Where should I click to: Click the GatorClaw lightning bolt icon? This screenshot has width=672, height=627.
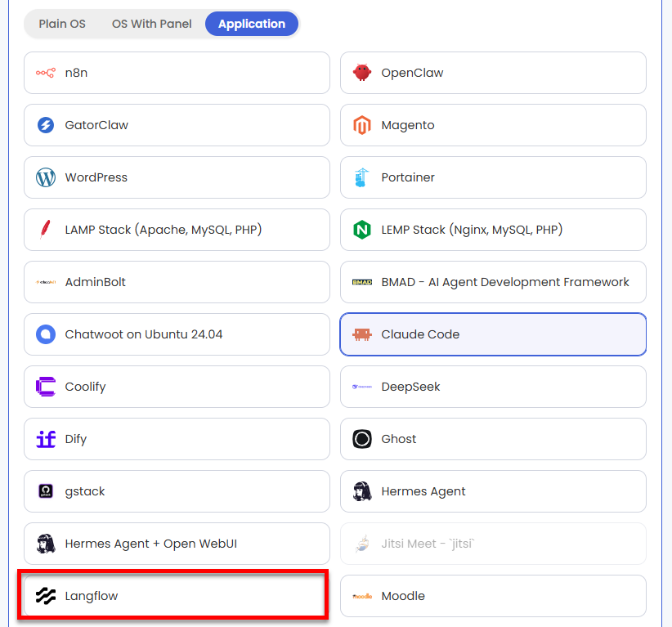(x=46, y=125)
